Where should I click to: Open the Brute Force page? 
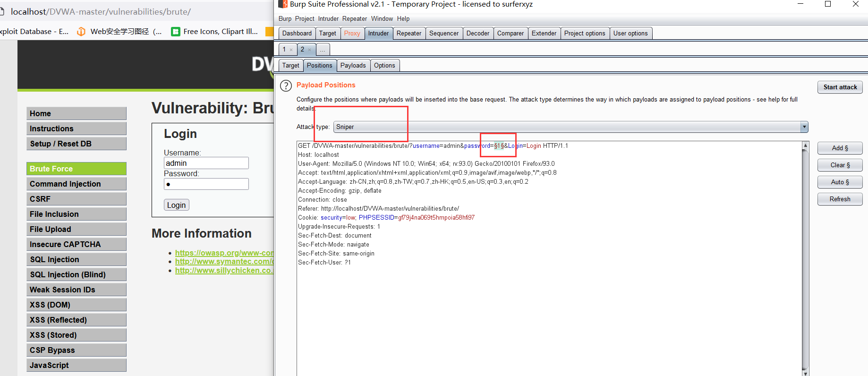point(77,169)
